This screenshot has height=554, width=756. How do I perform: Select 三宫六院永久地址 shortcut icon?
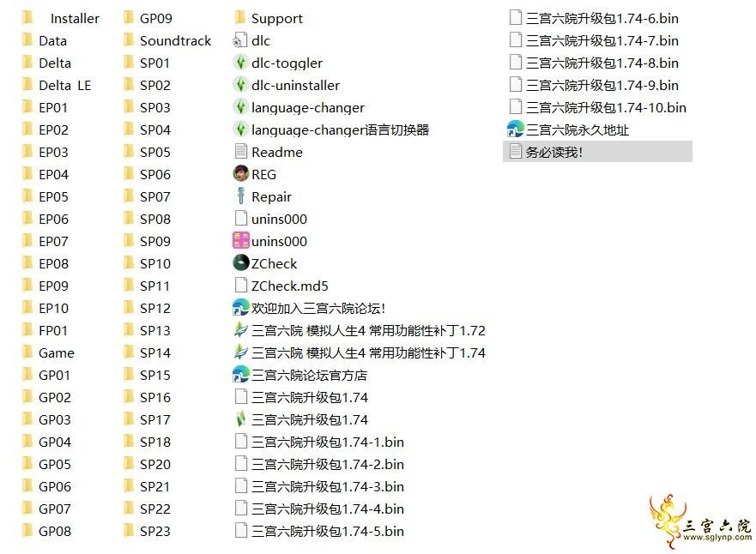(x=516, y=129)
